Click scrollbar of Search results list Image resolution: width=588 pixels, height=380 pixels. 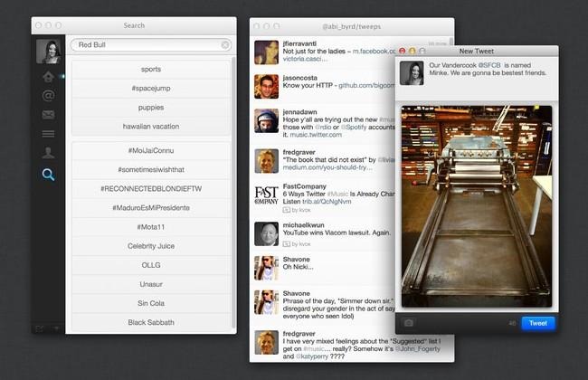[x=233, y=191]
